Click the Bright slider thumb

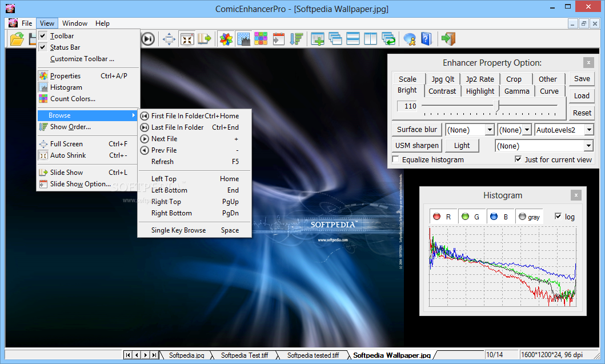coord(497,106)
